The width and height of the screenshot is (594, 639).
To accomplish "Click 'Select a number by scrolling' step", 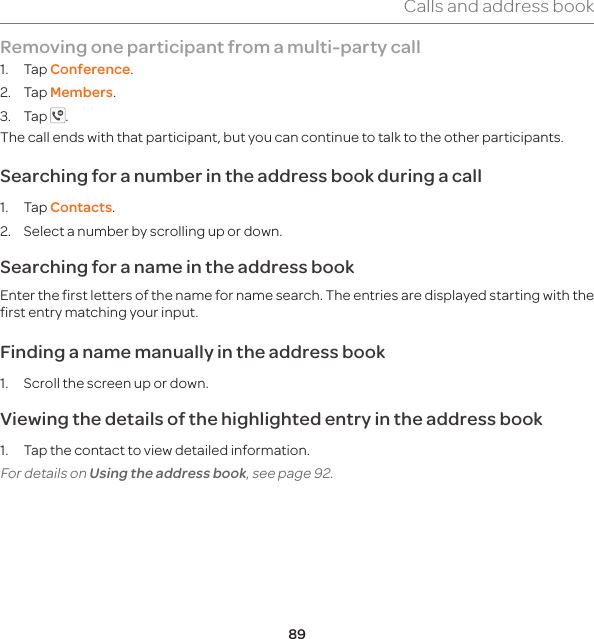I will point(152,231).
